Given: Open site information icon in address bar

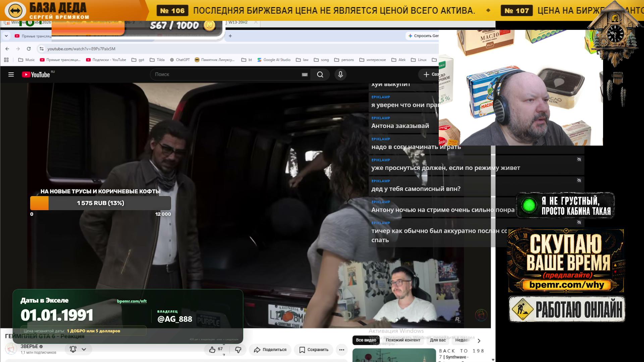Looking at the screenshot, I should tap(42, 49).
